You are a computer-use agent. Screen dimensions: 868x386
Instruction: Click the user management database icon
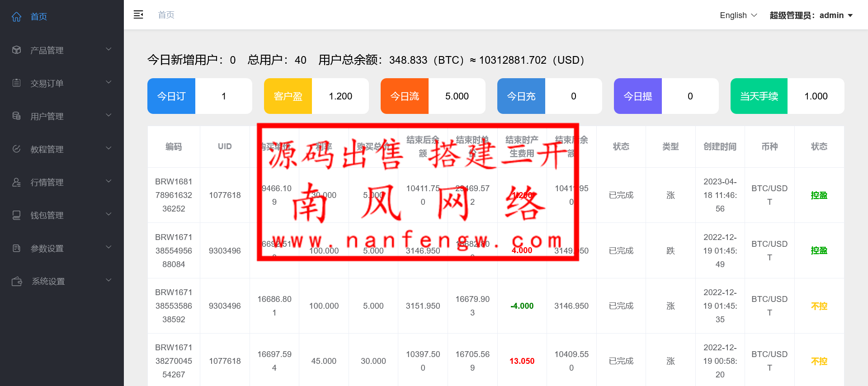point(17,116)
